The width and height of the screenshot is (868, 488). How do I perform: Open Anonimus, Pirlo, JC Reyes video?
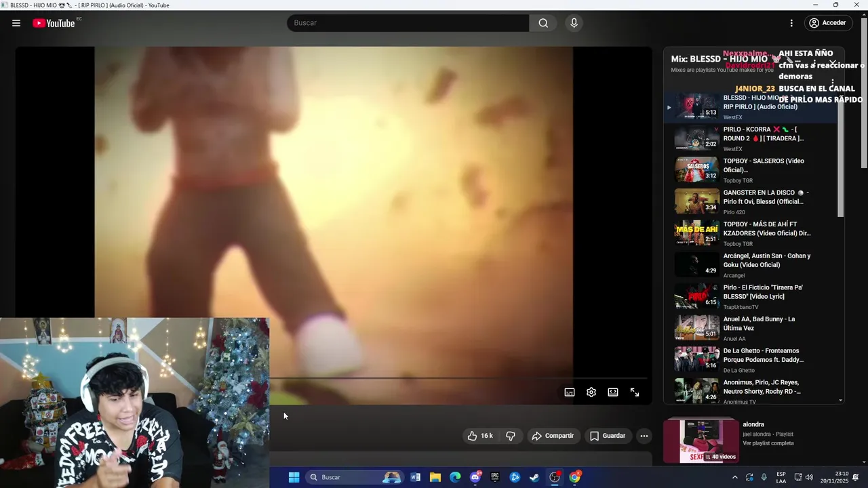point(749,391)
